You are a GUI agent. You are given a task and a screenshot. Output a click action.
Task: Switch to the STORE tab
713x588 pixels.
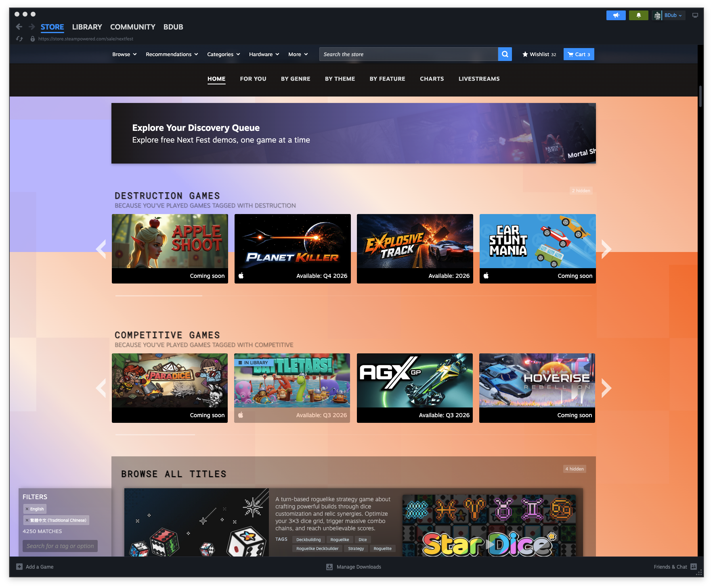click(x=52, y=27)
